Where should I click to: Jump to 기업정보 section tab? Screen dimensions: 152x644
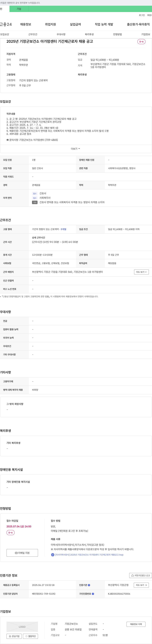(146, 34)
